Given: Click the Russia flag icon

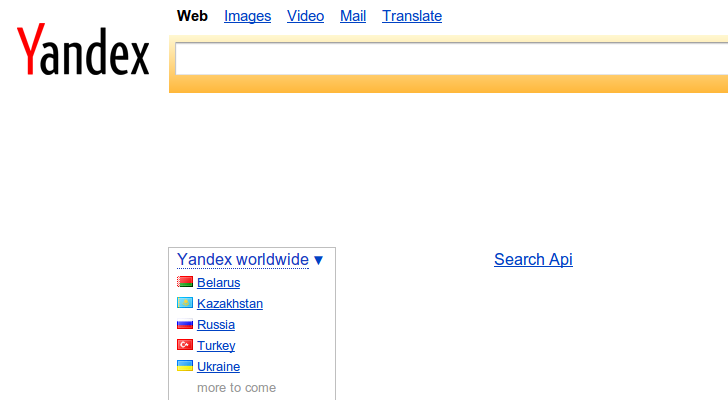Looking at the screenshot, I should pos(185,325).
